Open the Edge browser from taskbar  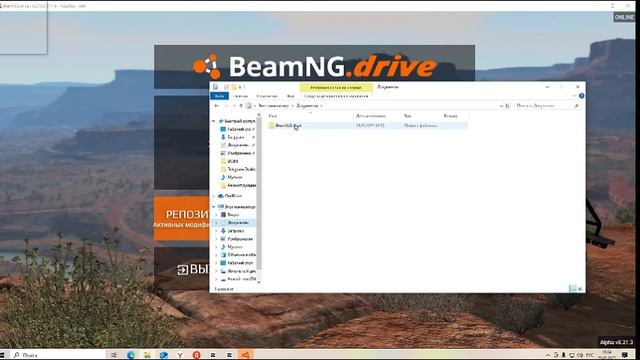[x=131, y=355]
